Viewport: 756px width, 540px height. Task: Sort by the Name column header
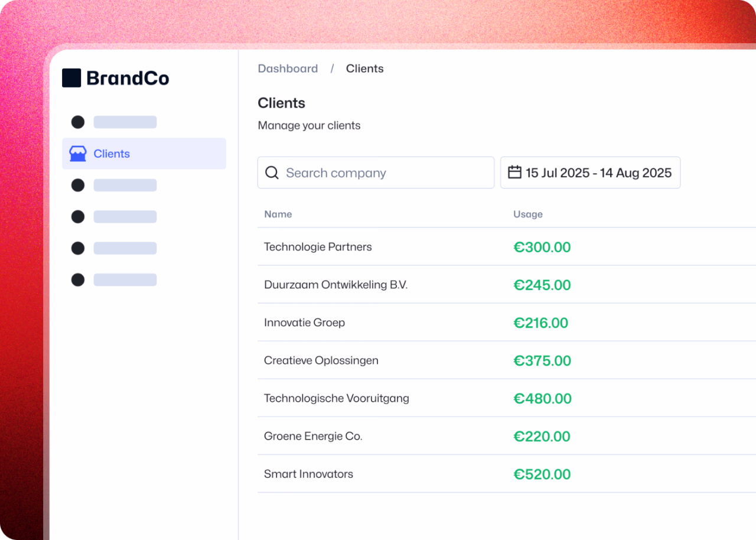point(278,214)
